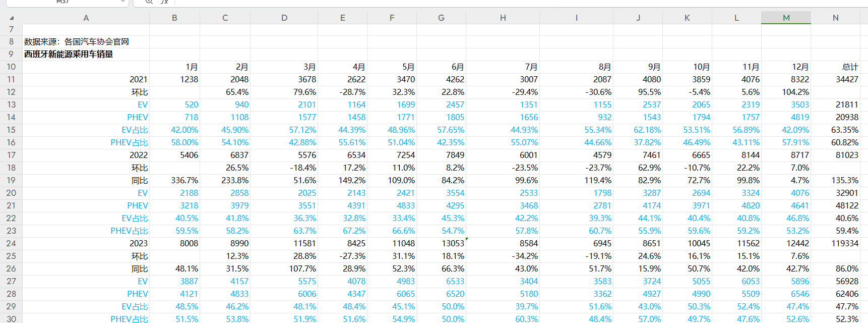Image resolution: width=868 pixels, height=323 pixels.
Task: Select the bold title cell 西班牙新能源乘用车销量
Action: 69,54
